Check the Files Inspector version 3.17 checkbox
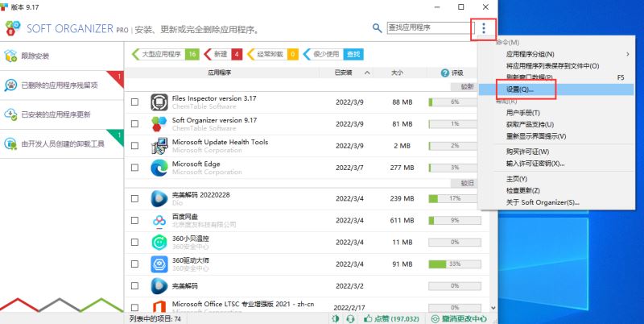The height and width of the screenshot is (324, 644). pyautogui.click(x=134, y=102)
